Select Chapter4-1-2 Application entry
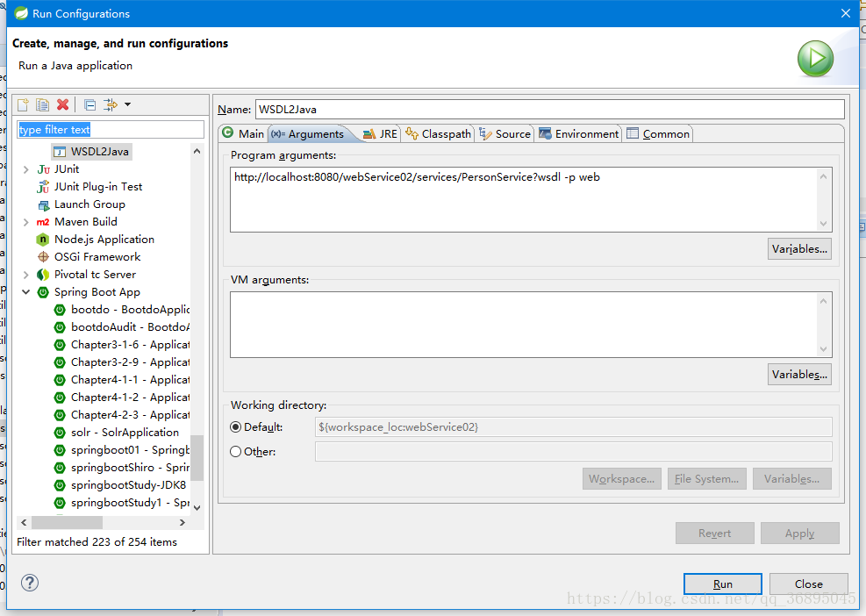 click(122, 398)
